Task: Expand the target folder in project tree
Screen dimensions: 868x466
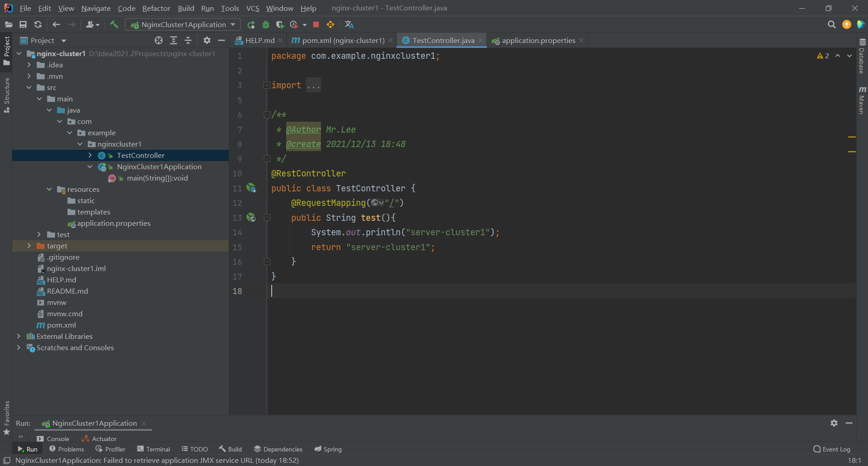Action: [29, 246]
